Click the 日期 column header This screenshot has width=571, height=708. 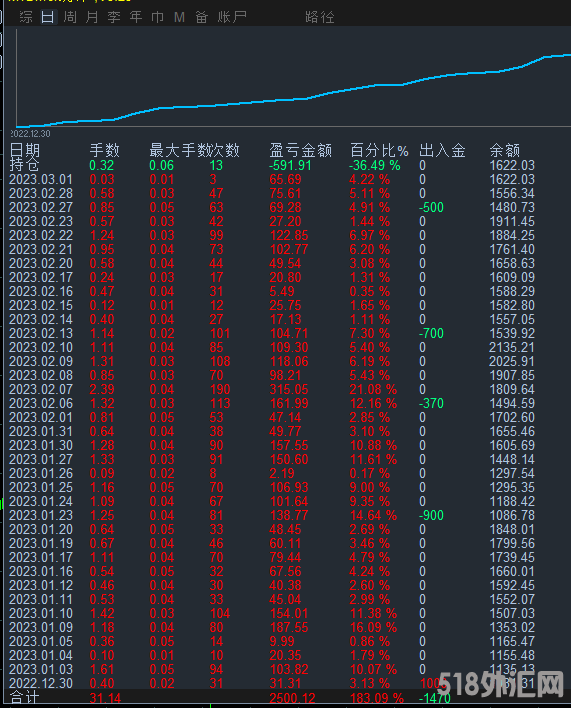[24, 150]
